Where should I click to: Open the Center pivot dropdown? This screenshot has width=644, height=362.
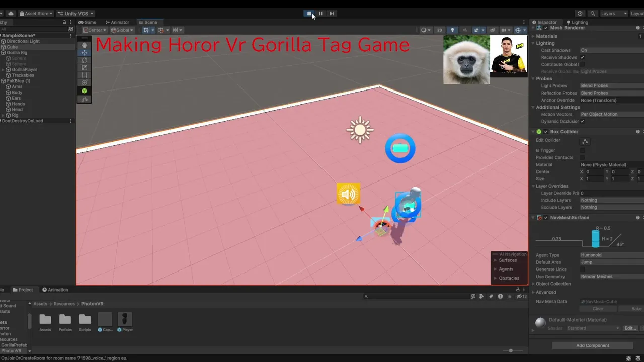pyautogui.click(x=94, y=30)
